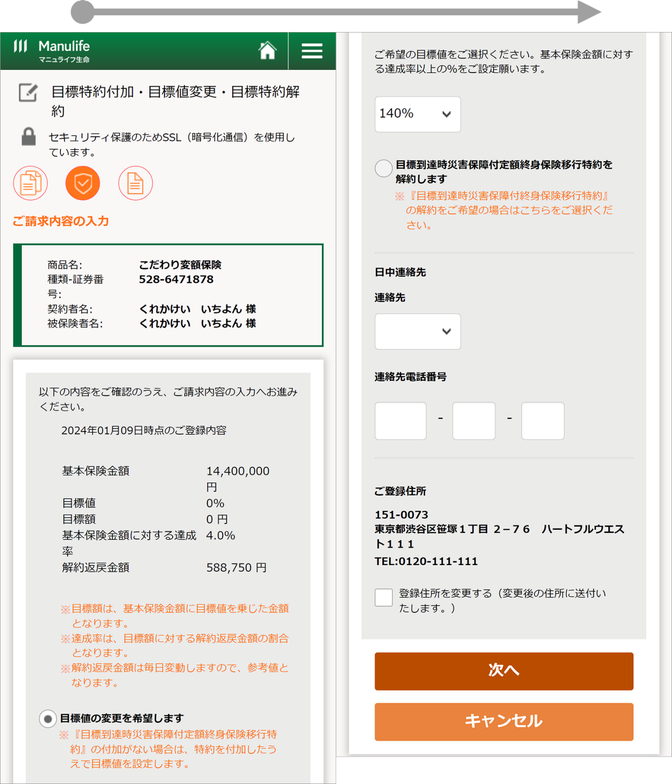
Task: Check 登録住所を変更する checkbox
Action: pos(384,597)
